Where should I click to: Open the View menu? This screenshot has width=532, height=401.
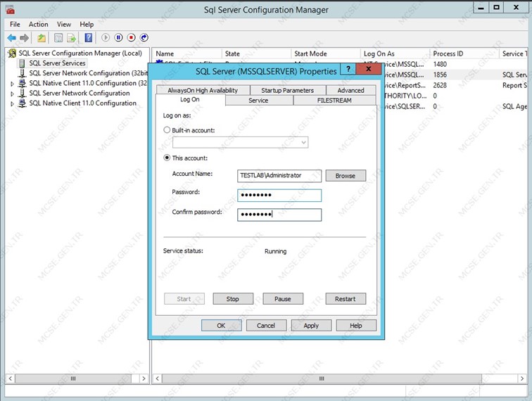pos(64,25)
